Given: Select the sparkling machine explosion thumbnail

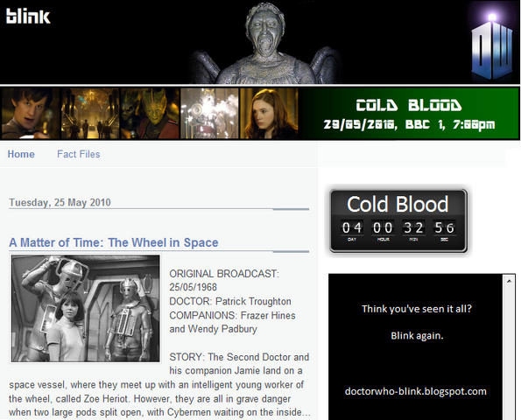Looking at the screenshot, I should pyautogui.click(x=209, y=113).
